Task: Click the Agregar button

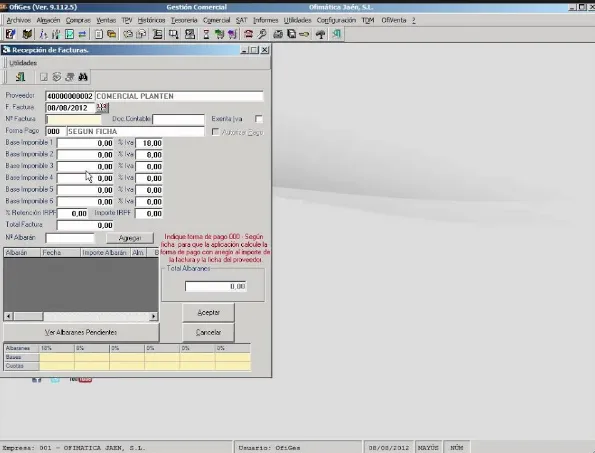Action: click(130, 238)
